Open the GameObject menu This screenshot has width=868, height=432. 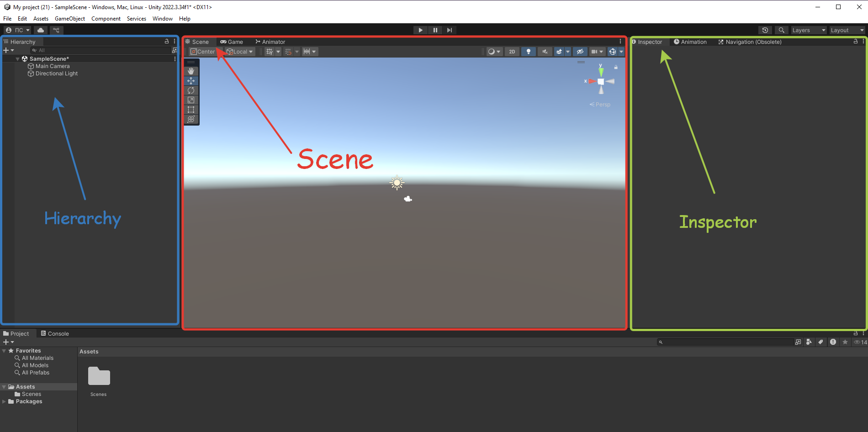pyautogui.click(x=70, y=19)
